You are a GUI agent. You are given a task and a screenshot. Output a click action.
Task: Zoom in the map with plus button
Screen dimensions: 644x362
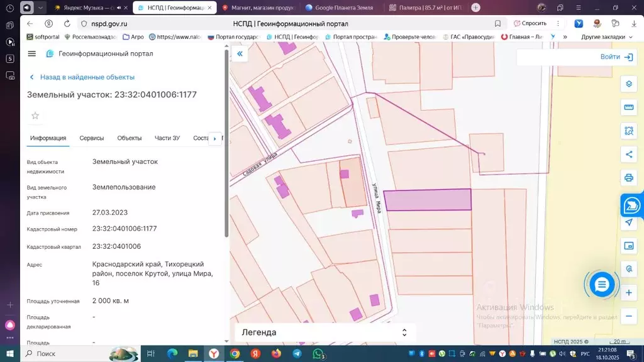pyautogui.click(x=628, y=292)
